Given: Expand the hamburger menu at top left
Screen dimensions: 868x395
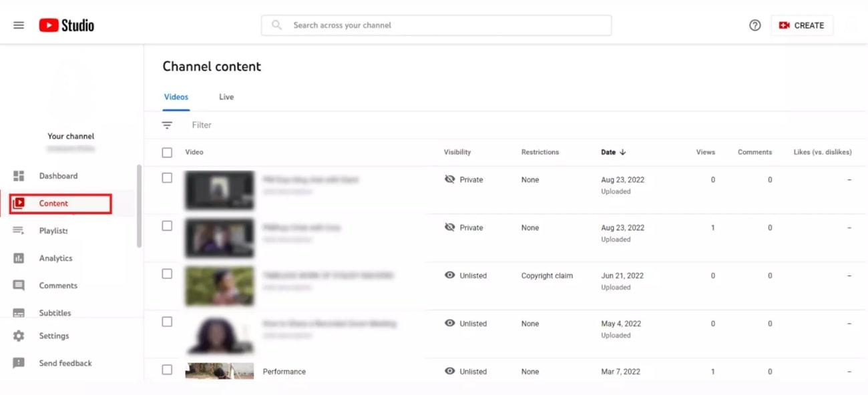Looking at the screenshot, I should coord(18,25).
